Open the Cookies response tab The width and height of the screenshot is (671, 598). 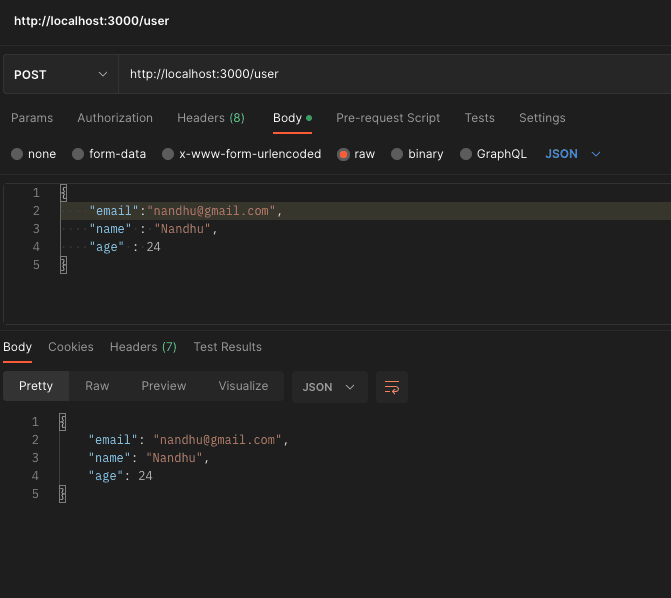71,347
